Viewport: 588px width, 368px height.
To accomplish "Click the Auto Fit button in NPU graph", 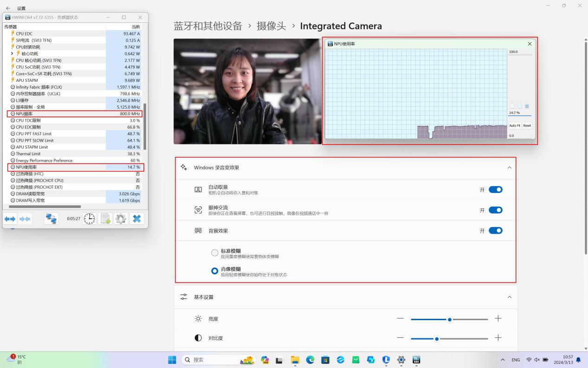I will 514,125.
